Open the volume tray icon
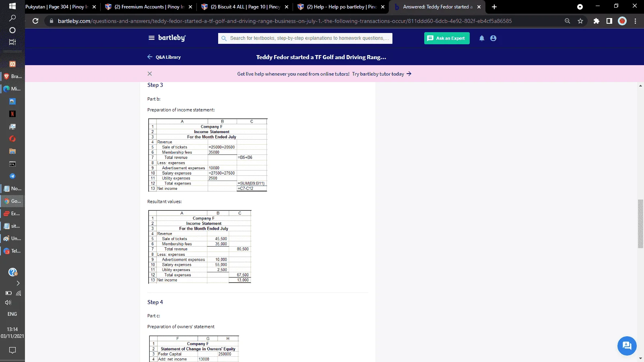Image resolution: width=644 pixels, height=362 pixels. (x=8, y=302)
